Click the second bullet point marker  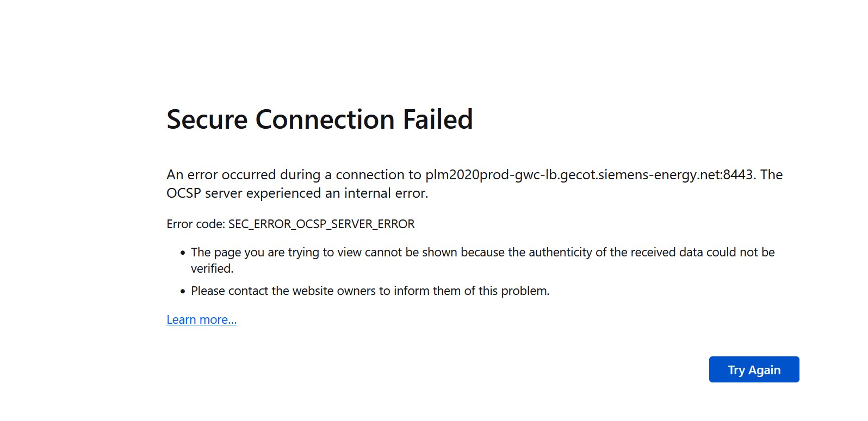[x=183, y=292]
